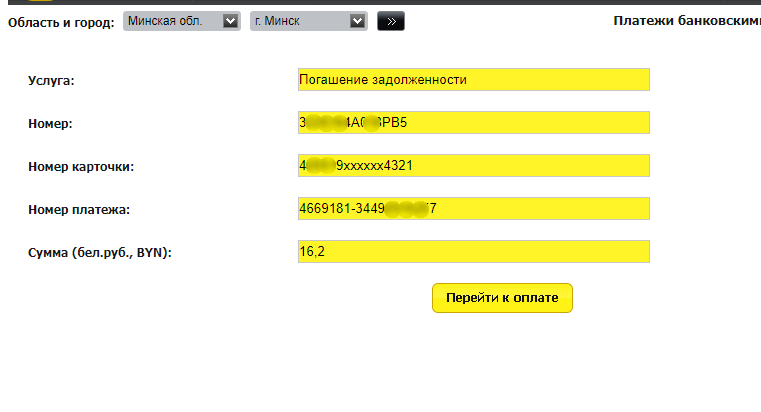Click the Услуга: label
This screenshot has width=761, height=412.
point(51,81)
